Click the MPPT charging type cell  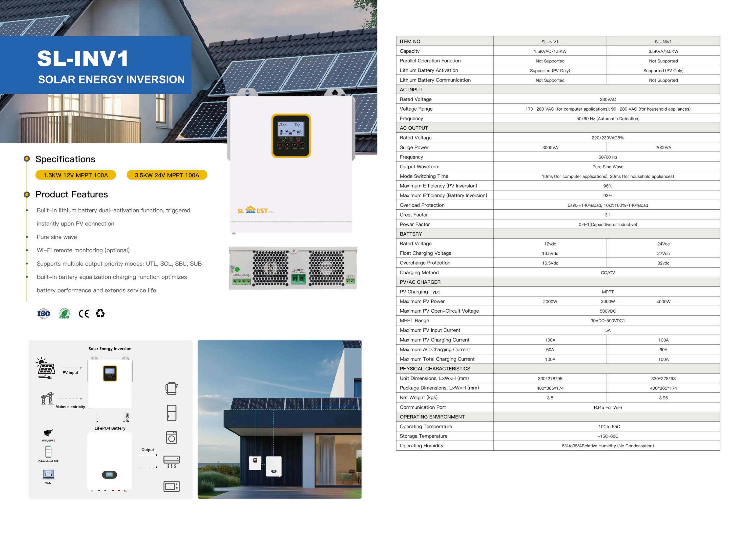click(606, 292)
